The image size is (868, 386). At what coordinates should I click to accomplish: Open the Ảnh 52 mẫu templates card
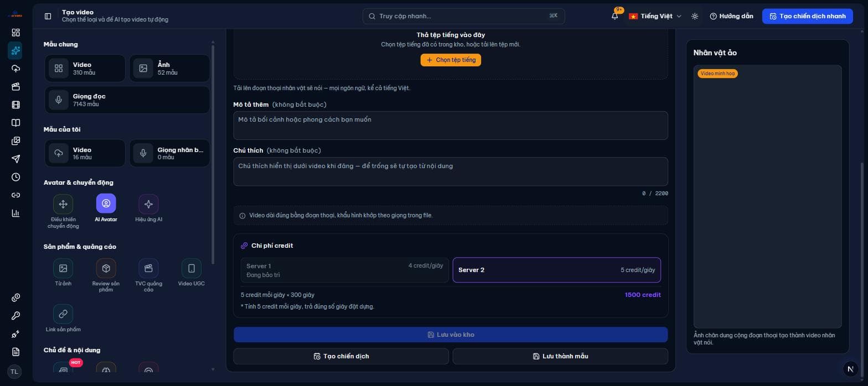pyautogui.click(x=170, y=68)
